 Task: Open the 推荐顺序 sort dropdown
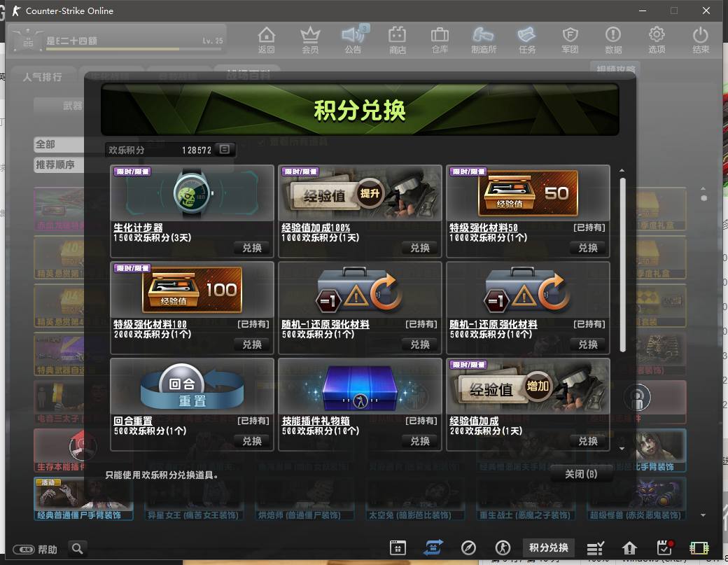click(x=59, y=165)
